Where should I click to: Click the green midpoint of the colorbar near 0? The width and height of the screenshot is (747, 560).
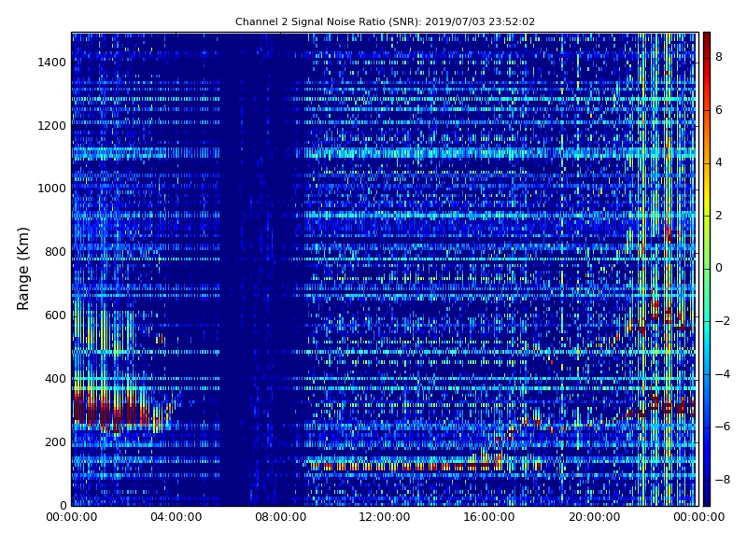(707, 269)
